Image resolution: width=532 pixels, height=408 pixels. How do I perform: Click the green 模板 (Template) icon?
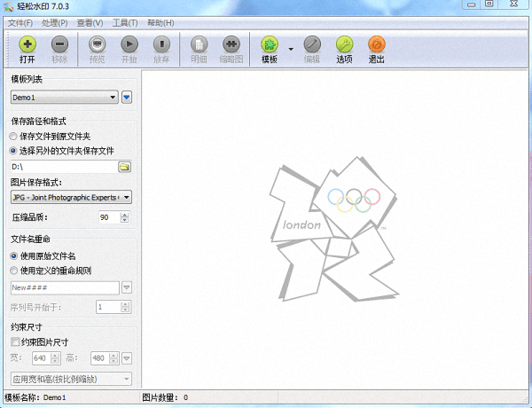pos(270,44)
